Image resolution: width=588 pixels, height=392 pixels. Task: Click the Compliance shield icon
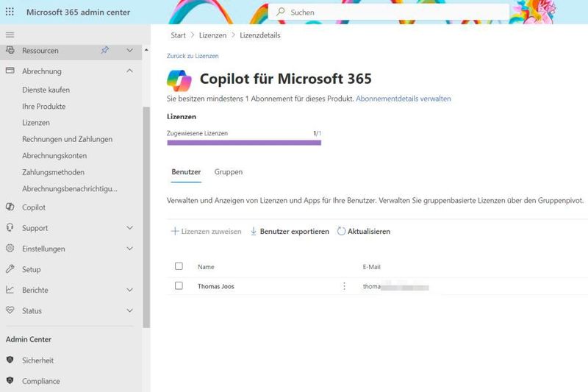(10, 380)
